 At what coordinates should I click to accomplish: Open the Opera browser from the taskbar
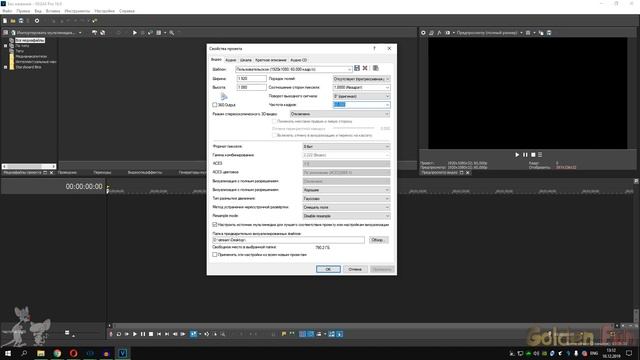pyautogui.click(x=73, y=353)
